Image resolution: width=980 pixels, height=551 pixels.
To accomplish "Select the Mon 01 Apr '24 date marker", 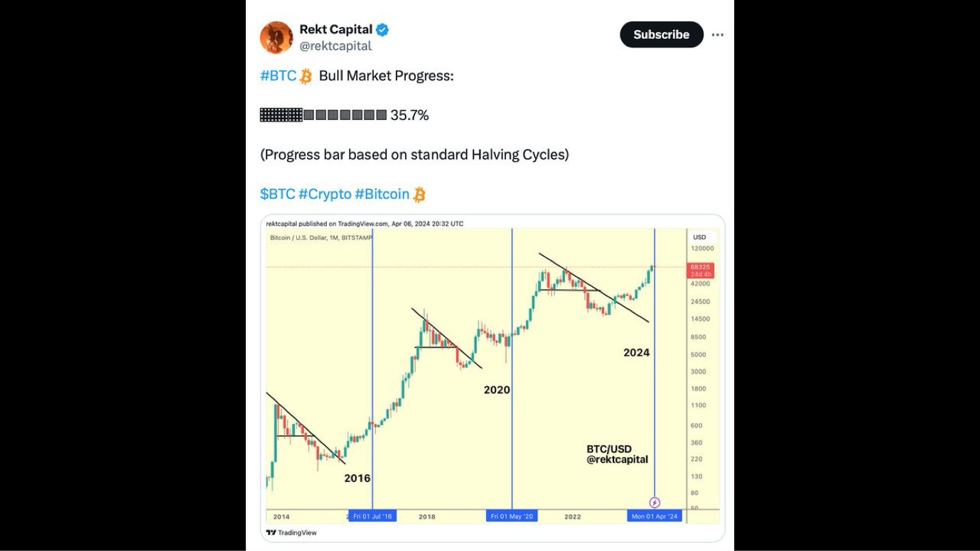I will (655, 516).
